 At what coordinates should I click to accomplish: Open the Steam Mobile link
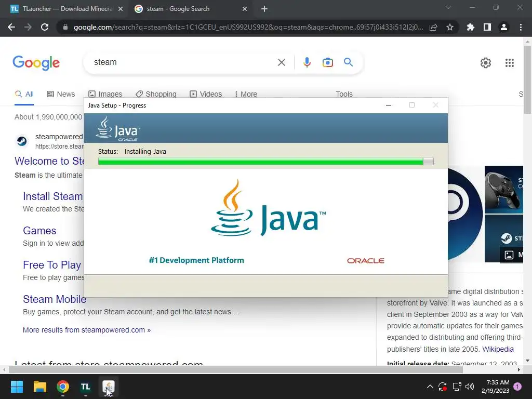click(54, 299)
